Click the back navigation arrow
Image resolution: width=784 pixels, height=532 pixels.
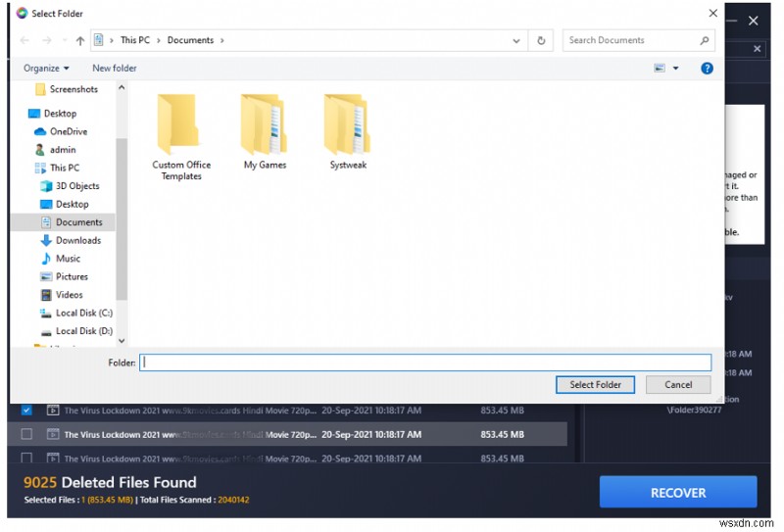[24, 40]
